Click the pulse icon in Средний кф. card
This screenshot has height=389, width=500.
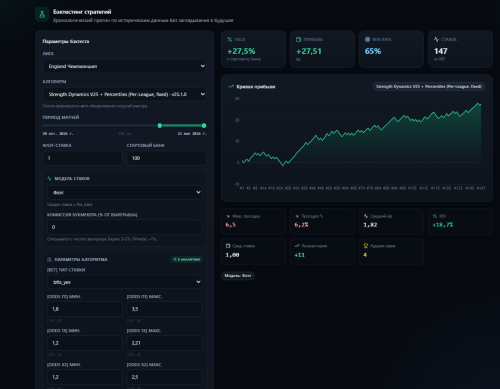(x=366, y=216)
